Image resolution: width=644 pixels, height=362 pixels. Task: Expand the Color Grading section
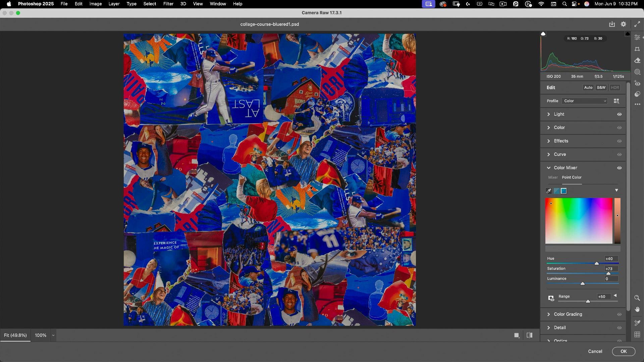coord(568,314)
